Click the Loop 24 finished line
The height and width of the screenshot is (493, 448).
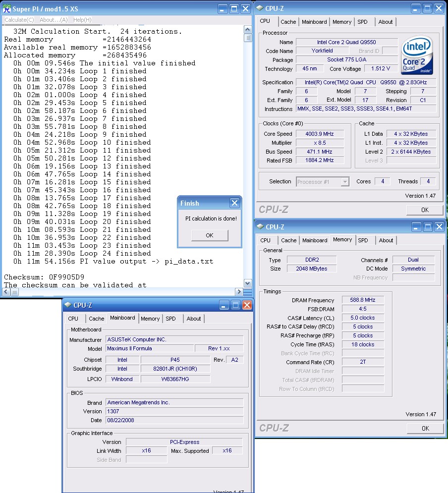82,253
